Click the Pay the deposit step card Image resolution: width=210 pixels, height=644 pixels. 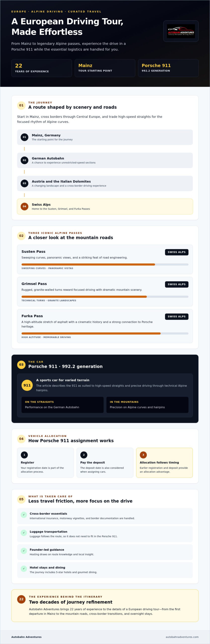pos(105,463)
